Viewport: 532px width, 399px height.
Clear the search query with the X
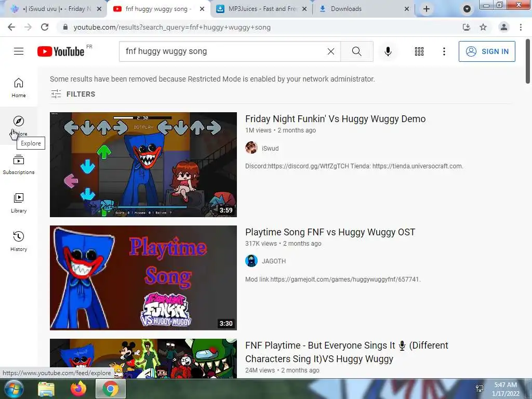(331, 51)
